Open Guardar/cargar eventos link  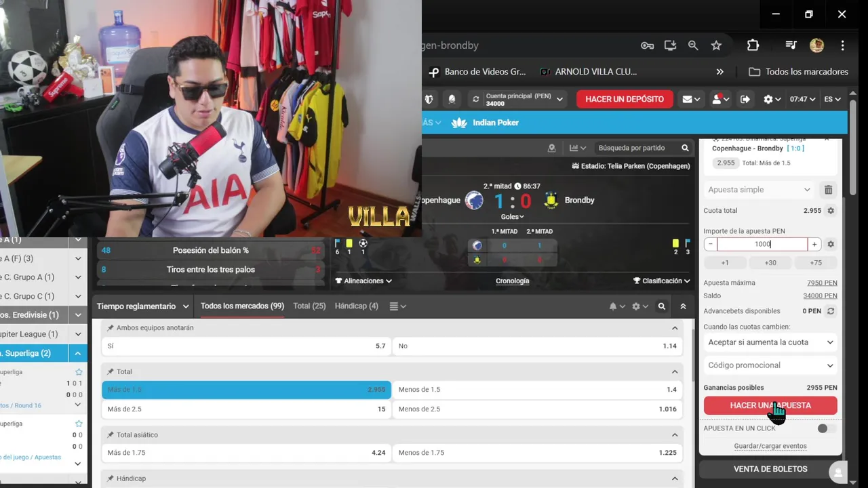point(770,446)
